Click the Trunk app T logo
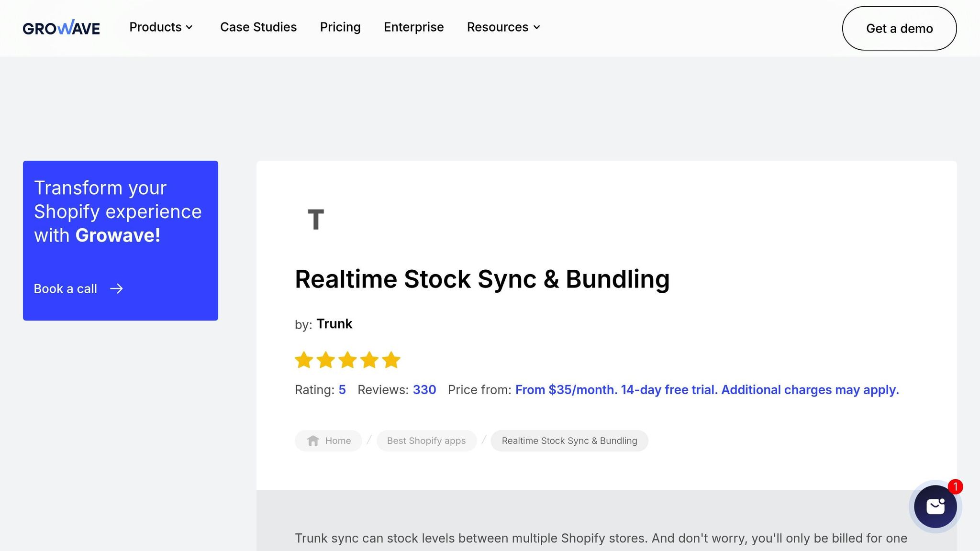The height and width of the screenshot is (551, 980). coord(315,220)
